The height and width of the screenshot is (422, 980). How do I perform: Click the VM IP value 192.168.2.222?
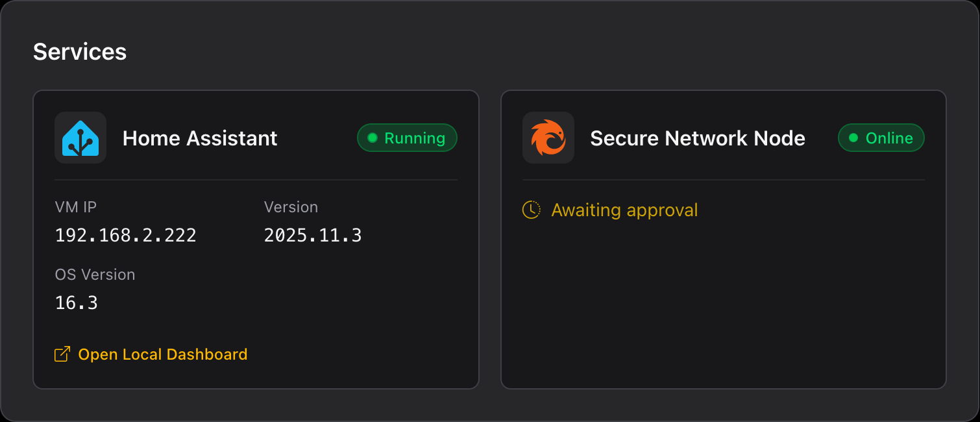pyautogui.click(x=125, y=235)
